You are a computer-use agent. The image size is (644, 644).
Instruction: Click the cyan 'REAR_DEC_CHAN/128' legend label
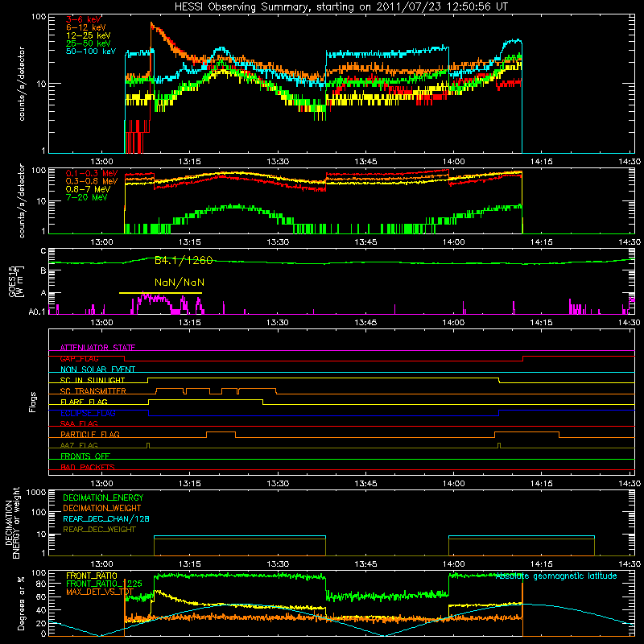(106, 519)
